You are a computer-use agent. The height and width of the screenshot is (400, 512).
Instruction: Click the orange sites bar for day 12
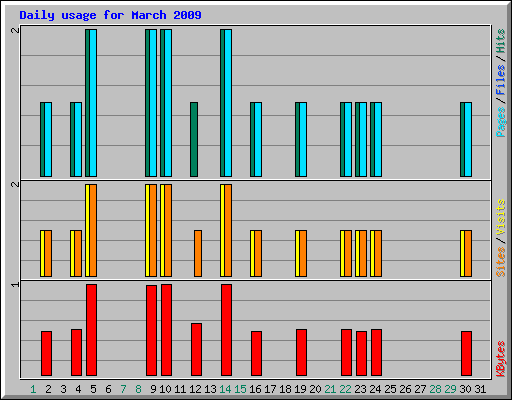198,253
